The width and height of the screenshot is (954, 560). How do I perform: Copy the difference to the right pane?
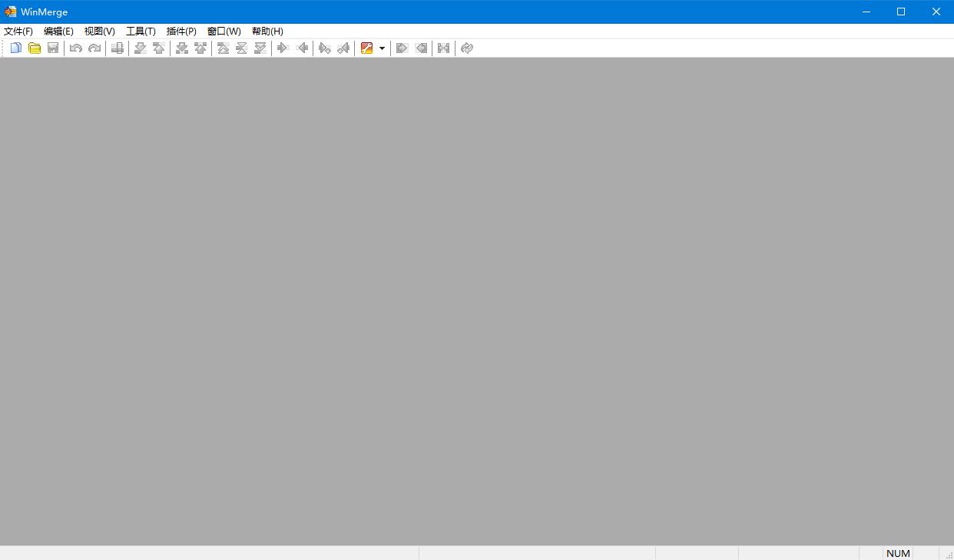[x=283, y=48]
